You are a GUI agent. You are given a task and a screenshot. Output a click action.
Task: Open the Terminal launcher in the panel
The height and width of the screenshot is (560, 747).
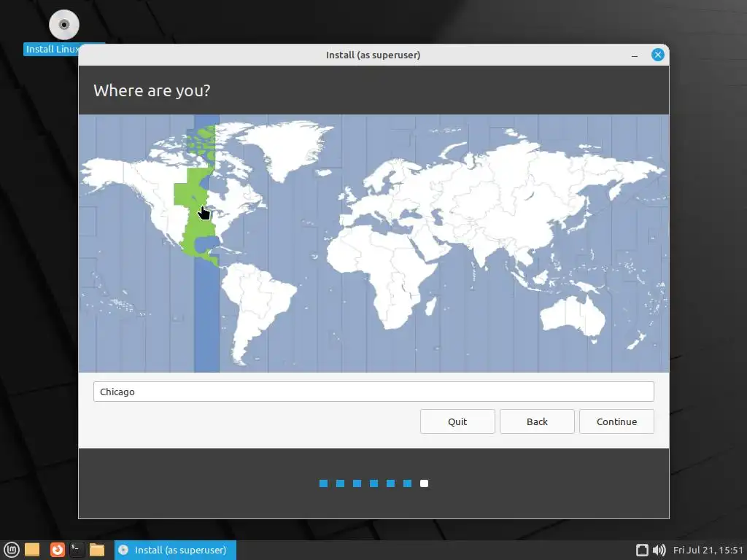coord(77,550)
